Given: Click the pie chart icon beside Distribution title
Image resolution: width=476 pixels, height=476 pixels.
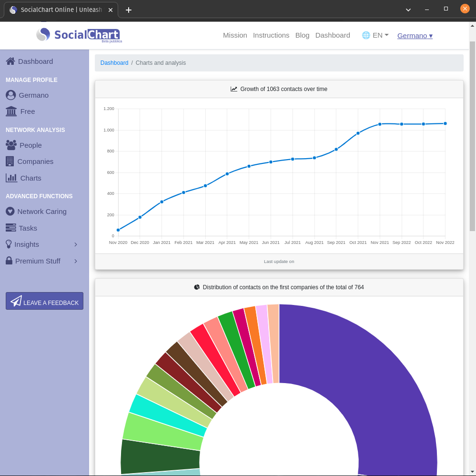Looking at the screenshot, I should tap(197, 287).
